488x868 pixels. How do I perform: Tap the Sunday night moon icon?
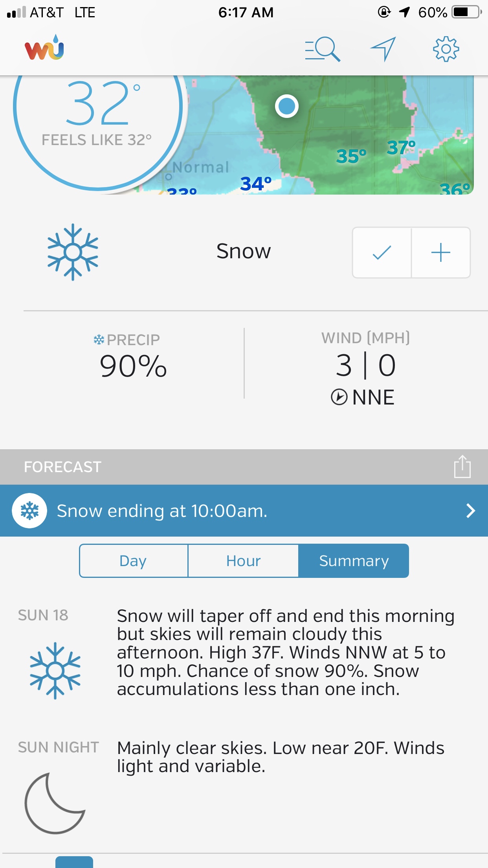pos(55,803)
